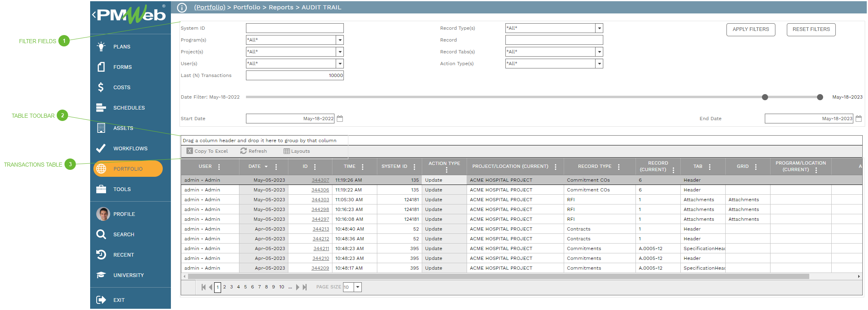Expand the Record Type(s) dropdown
This screenshot has height=310, width=868.
[599, 28]
